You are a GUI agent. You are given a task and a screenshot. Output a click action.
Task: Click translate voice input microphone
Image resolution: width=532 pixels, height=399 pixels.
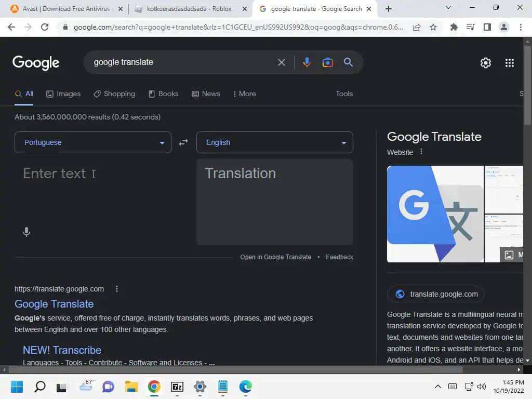(x=26, y=232)
